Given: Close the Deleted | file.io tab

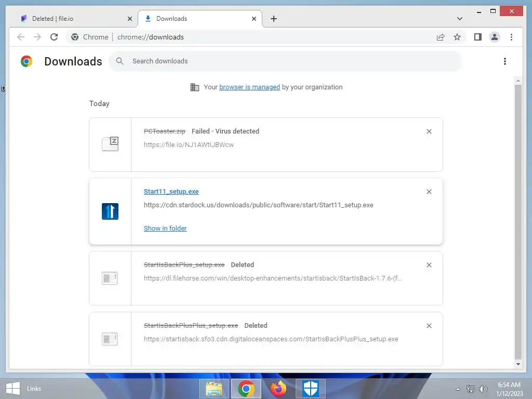Looking at the screenshot, I should coord(129,19).
